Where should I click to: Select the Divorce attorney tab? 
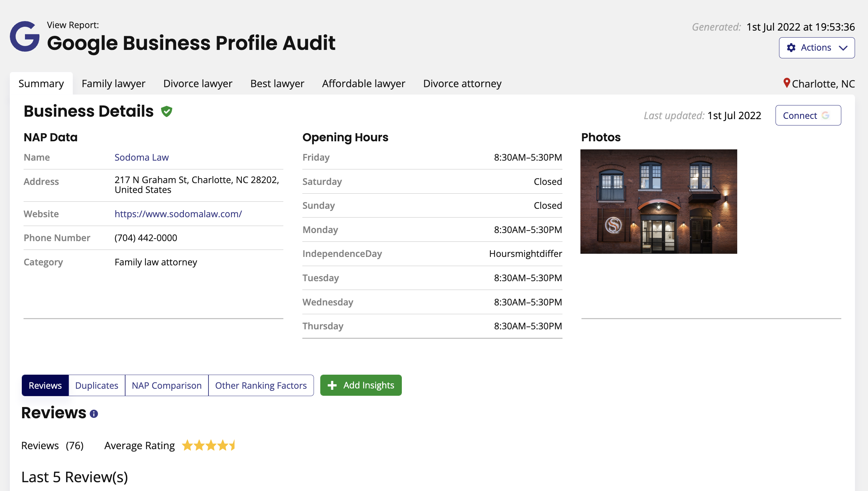(462, 84)
